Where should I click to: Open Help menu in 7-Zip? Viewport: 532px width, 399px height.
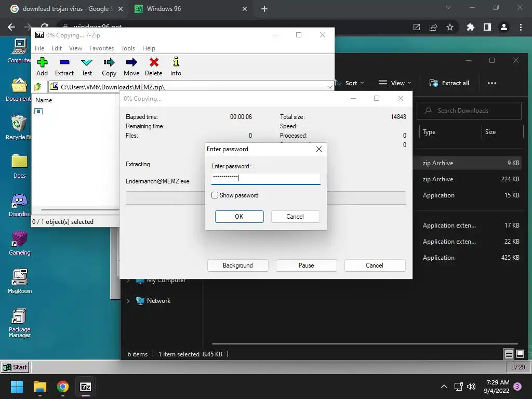(x=149, y=48)
